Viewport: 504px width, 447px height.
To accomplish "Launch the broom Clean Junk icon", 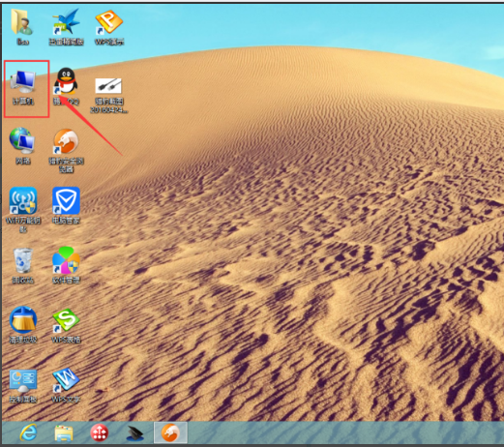I will [x=22, y=325].
